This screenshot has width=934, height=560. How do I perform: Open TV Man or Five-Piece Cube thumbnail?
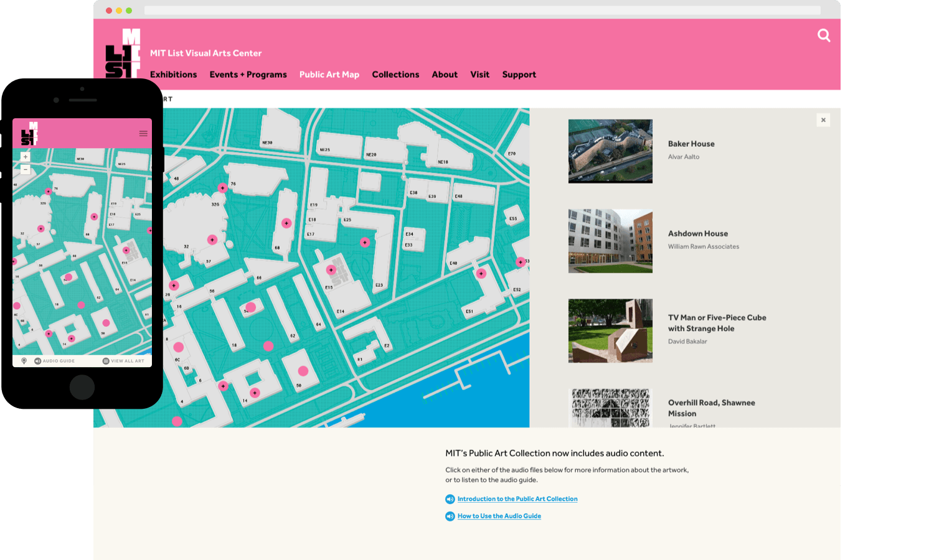(x=610, y=331)
